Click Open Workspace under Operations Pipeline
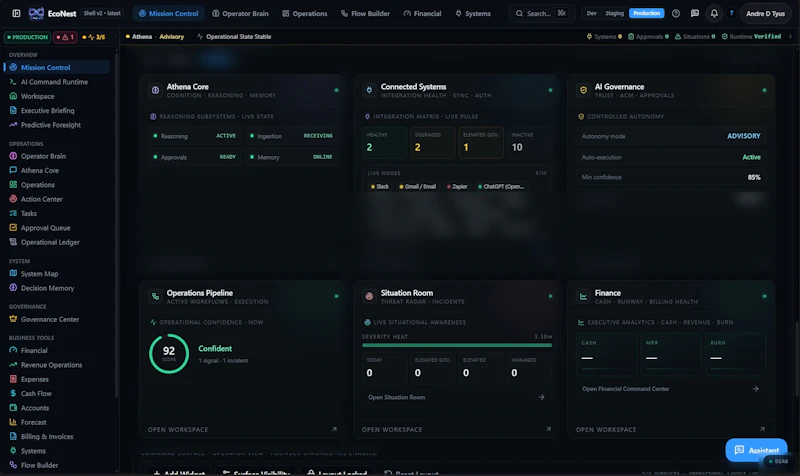Screen dimensions: 800x476 [178, 430]
